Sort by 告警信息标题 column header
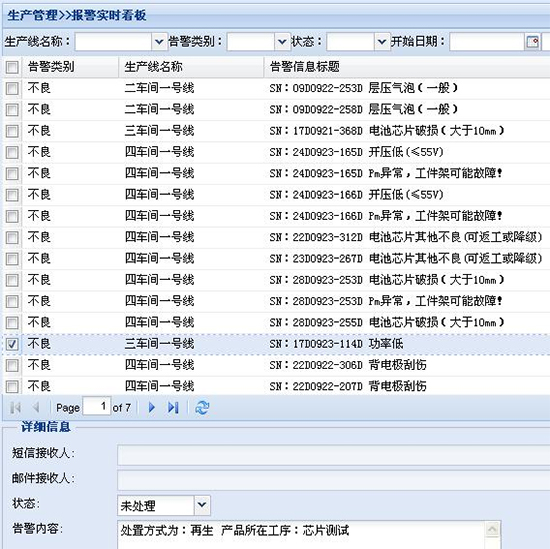550x549 pixels. (x=407, y=67)
